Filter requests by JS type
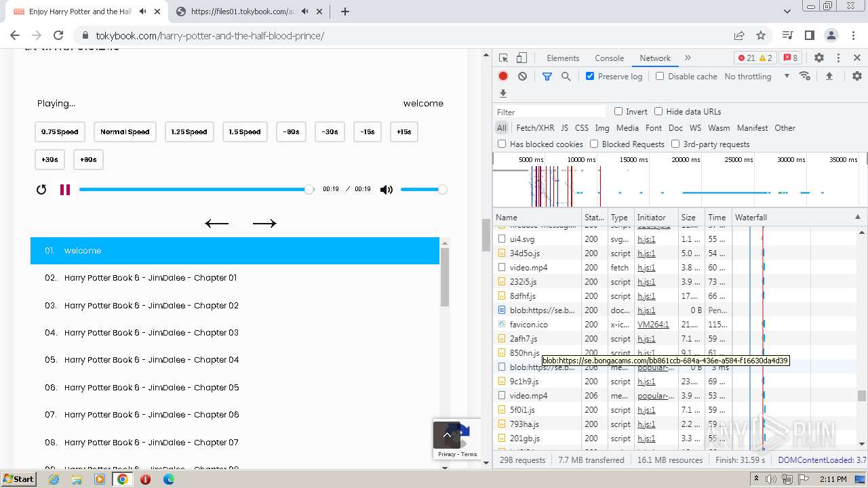868x488 pixels. pyautogui.click(x=565, y=128)
